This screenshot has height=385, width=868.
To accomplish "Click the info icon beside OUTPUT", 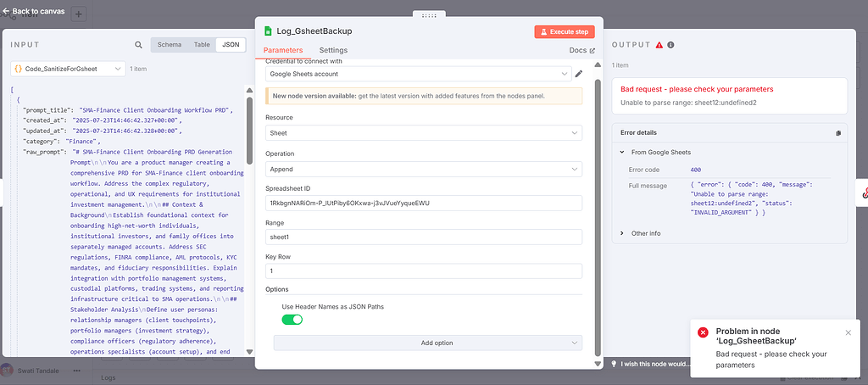I will 670,45.
